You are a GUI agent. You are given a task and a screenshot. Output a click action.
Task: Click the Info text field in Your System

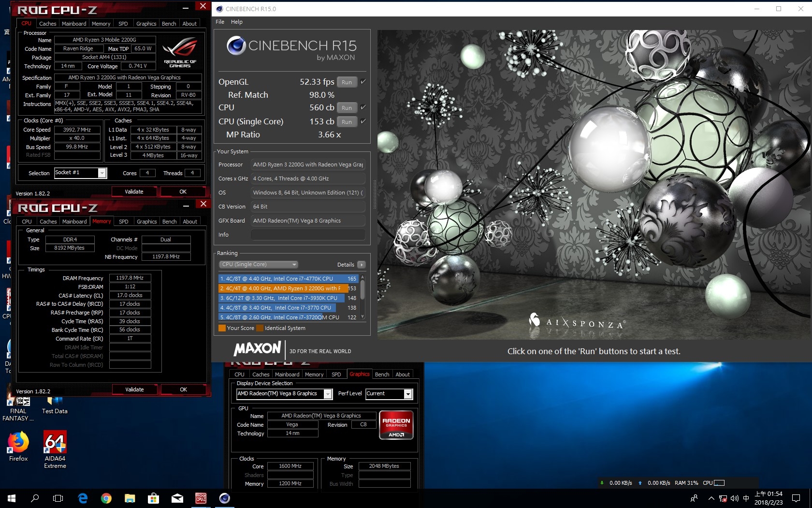(308, 235)
